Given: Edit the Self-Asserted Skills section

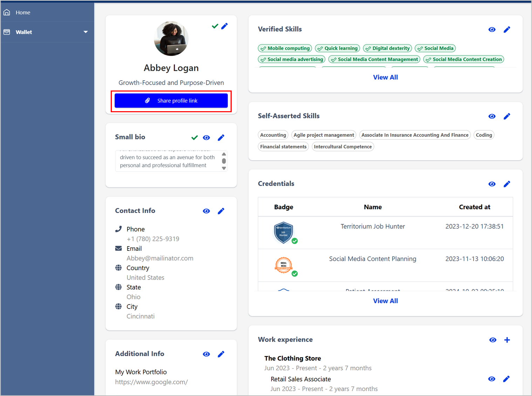Looking at the screenshot, I should pos(507,116).
